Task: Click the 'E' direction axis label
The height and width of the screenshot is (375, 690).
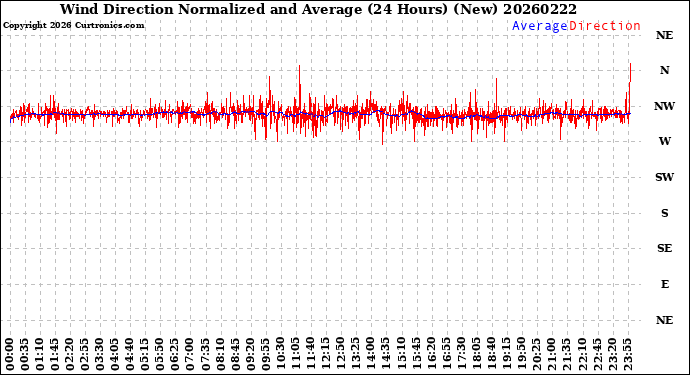Action: 665,284
